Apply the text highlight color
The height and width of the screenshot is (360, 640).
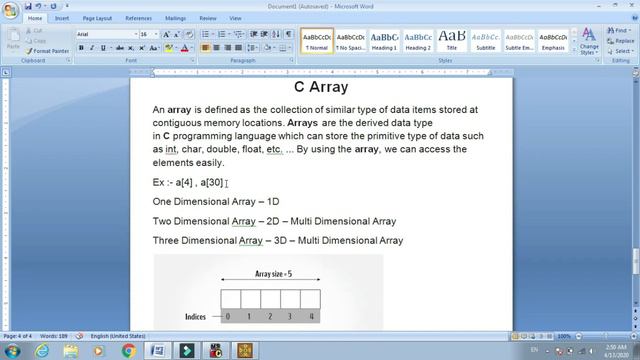coord(168,48)
